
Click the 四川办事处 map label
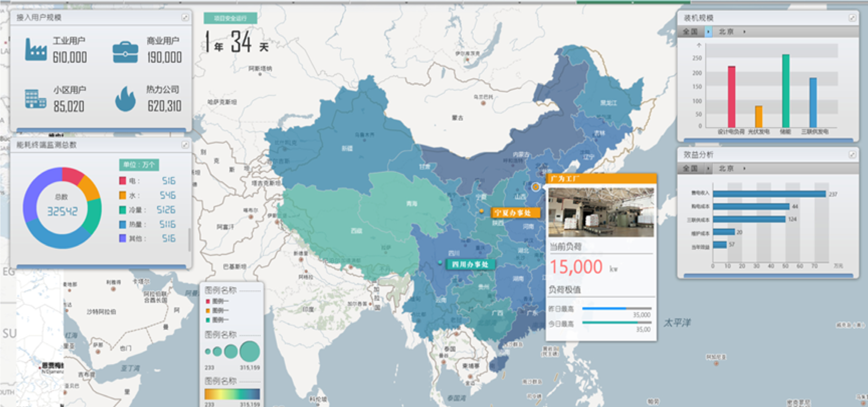[x=470, y=264]
